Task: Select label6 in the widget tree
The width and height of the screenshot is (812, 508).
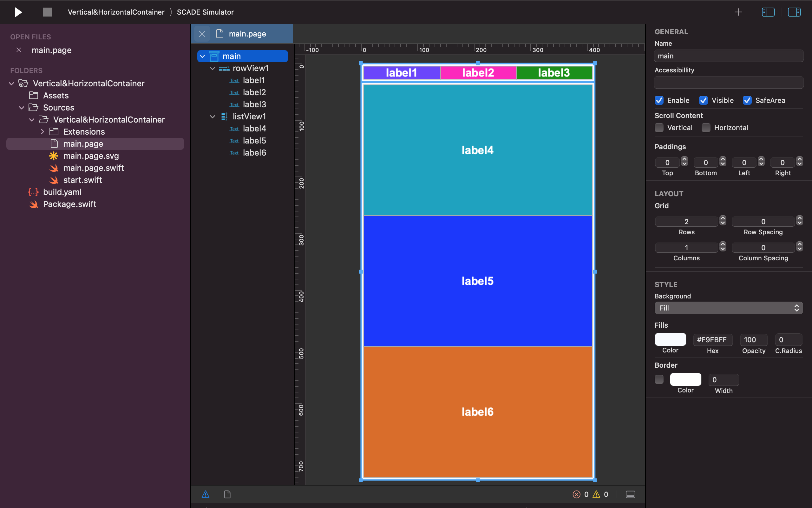Action: [254, 153]
